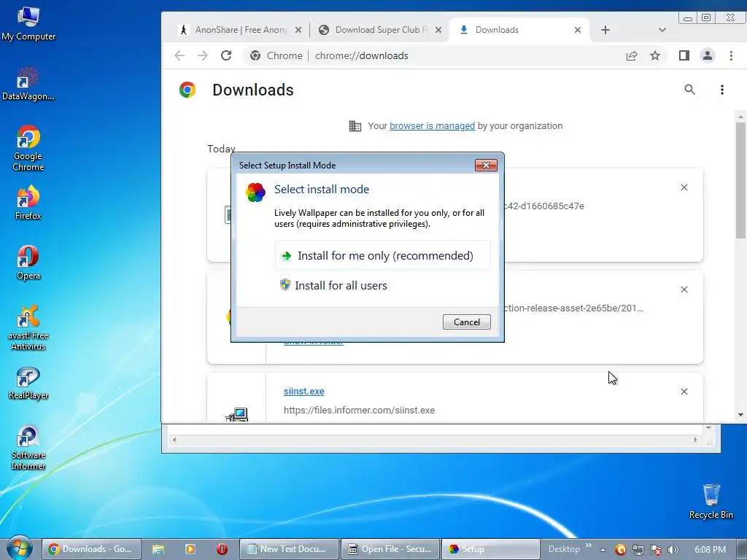Click right arrow on rear window horizontal scrollbar
The height and width of the screenshot is (560, 747).
[x=695, y=440]
